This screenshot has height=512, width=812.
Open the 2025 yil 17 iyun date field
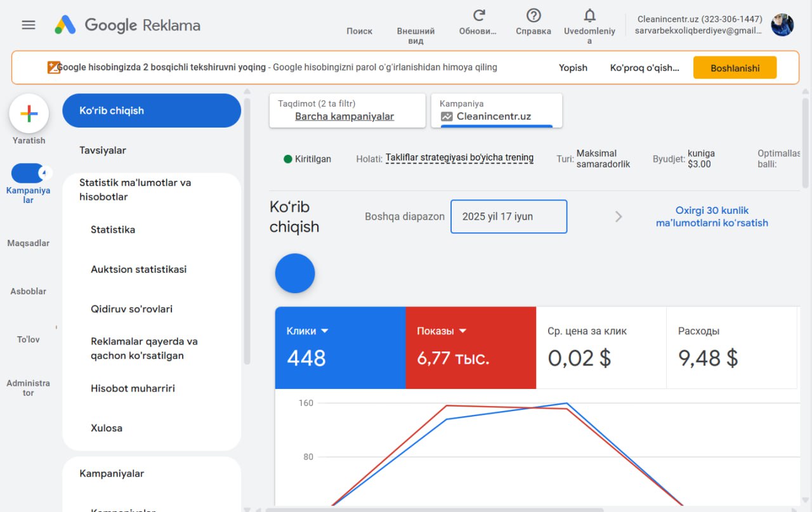coord(509,216)
